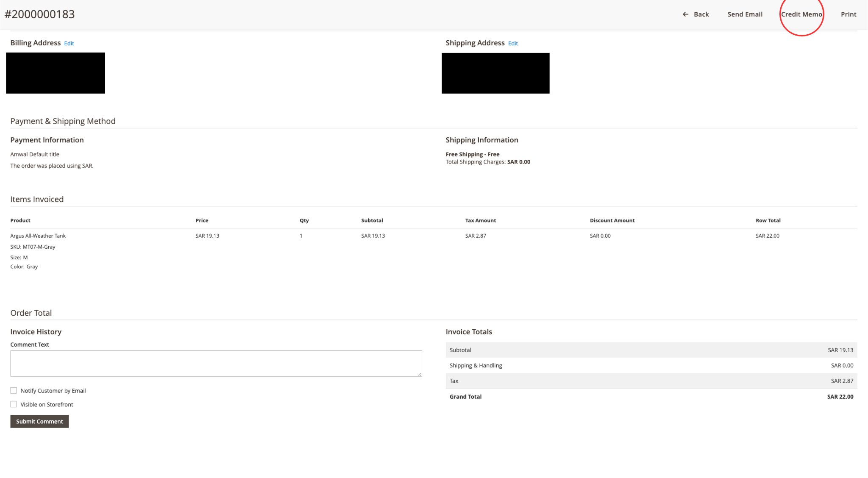Click the Items Invoiced section heading
The width and height of the screenshot is (868, 478).
(x=37, y=199)
